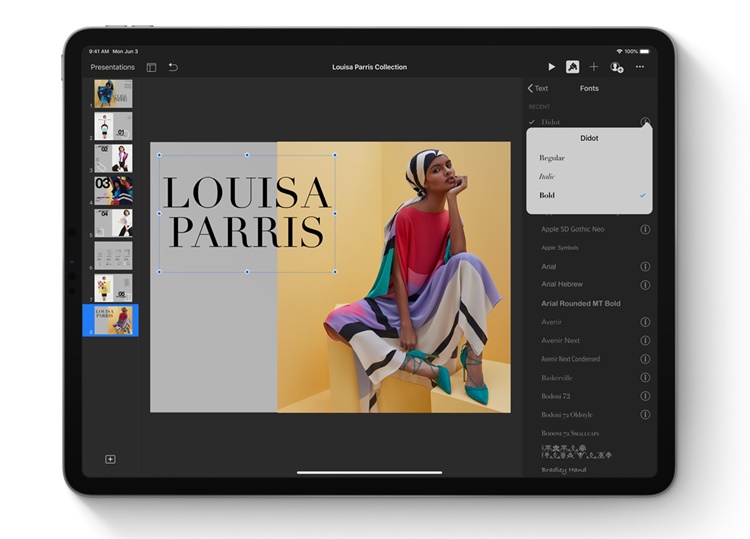The height and width of the screenshot is (539, 750).
Task: Show styles for Arial font
Action: pyautogui.click(x=645, y=266)
